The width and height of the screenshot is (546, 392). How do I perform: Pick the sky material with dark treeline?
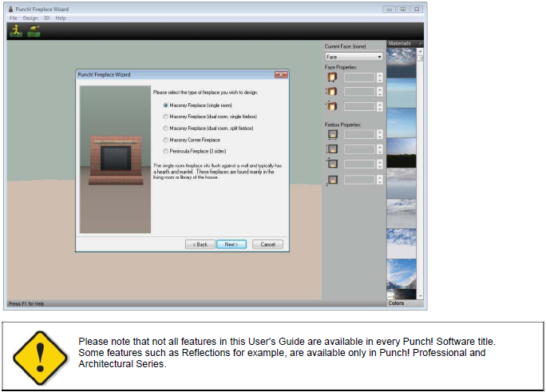(402, 152)
